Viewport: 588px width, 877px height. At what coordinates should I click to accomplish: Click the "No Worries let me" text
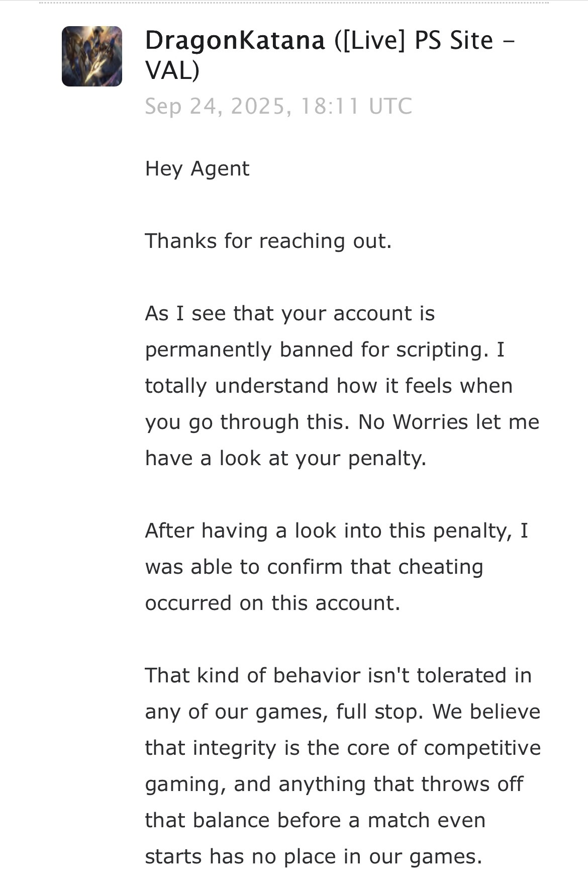[449, 422]
